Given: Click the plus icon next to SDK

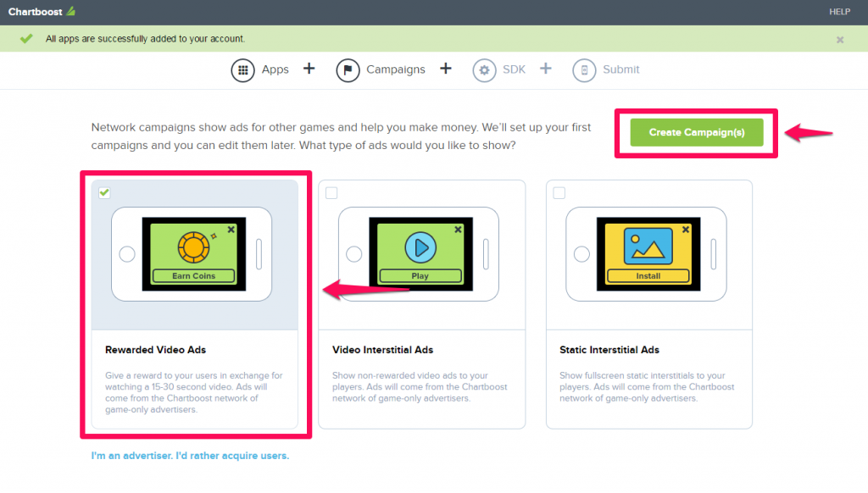Looking at the screenshot, I should click(546, 69).
